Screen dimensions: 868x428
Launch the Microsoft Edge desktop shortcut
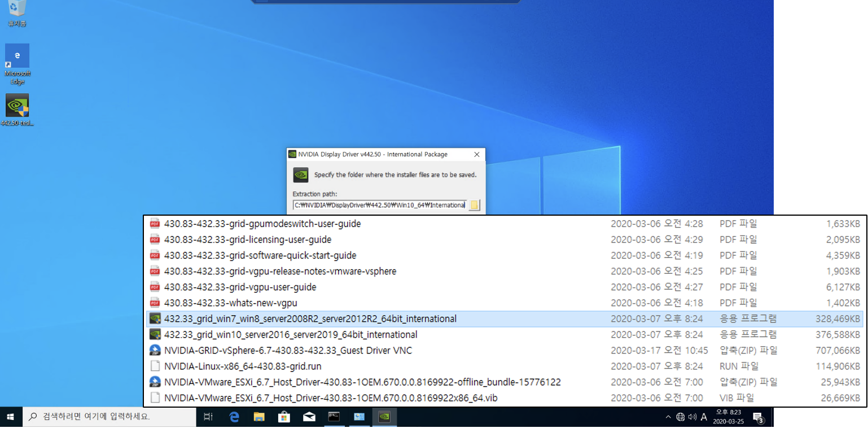click(17, 64)
